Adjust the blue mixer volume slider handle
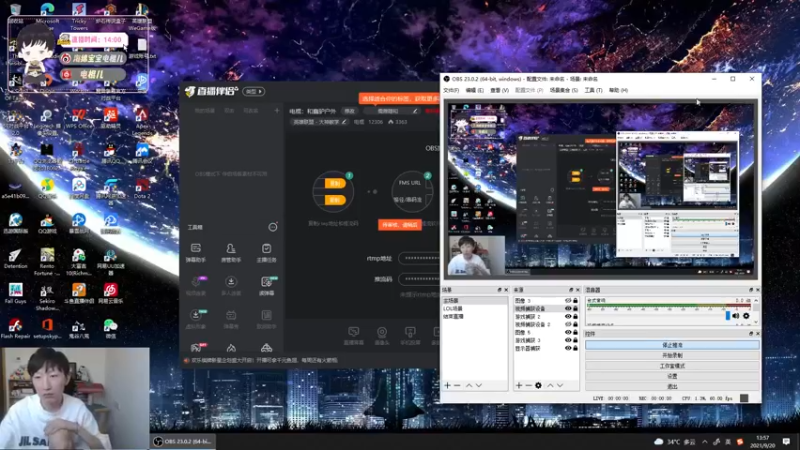The height and width of the screenshot is (450, 800). coord(728,316)
